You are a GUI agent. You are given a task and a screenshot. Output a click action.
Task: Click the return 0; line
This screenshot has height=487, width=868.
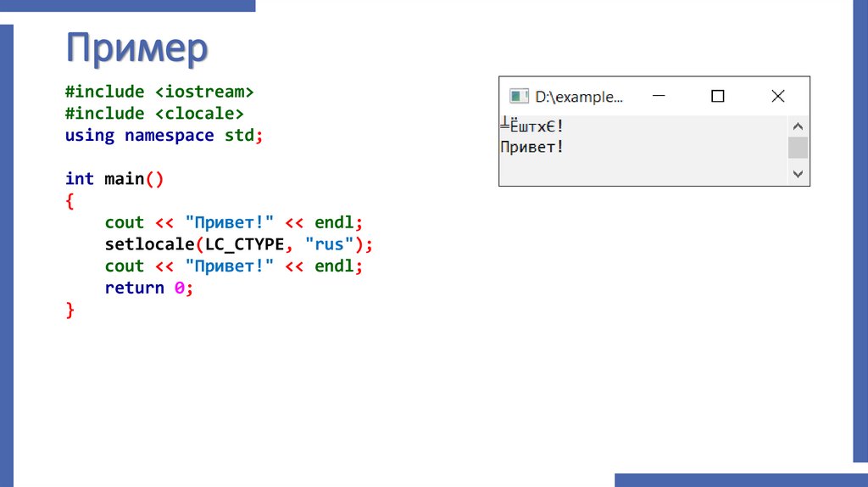pos(149,288)
